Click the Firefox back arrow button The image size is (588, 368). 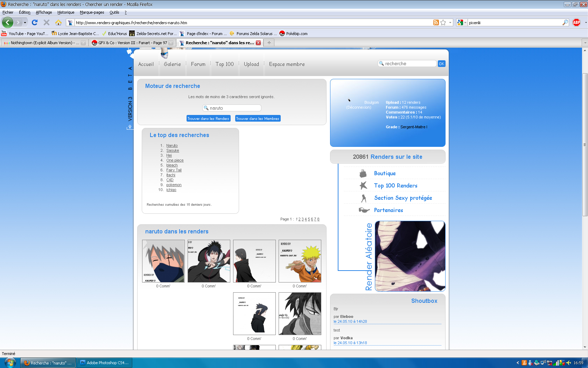point(7,22)
